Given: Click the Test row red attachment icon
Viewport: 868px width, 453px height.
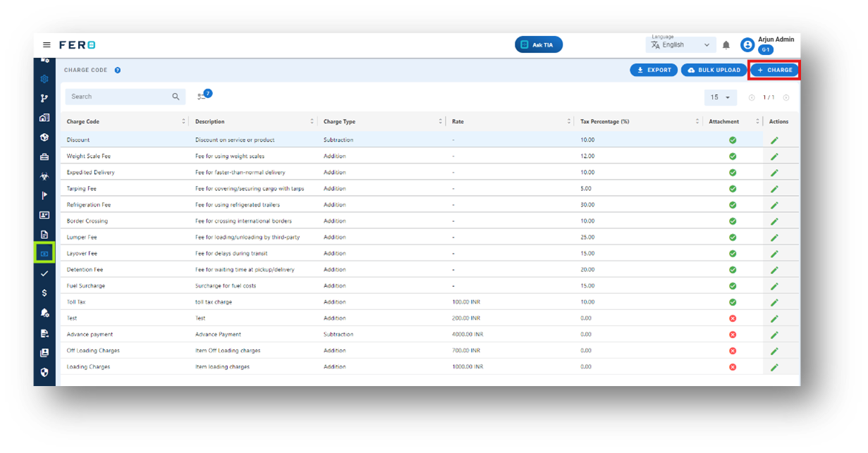Looking at the screenshot, I should pos(733,318).
